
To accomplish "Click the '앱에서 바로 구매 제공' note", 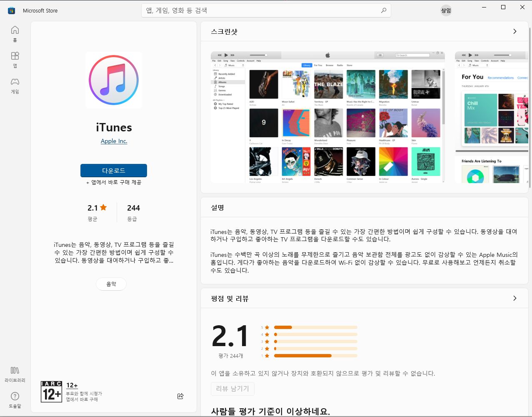I will (114, 182).
